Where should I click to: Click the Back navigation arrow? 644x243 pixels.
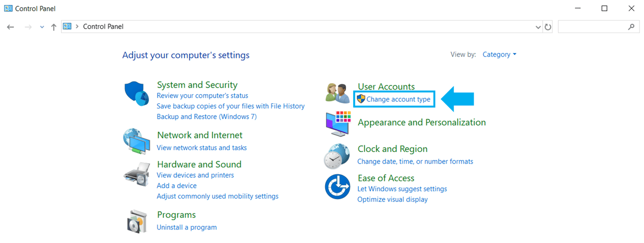point(11,27)
